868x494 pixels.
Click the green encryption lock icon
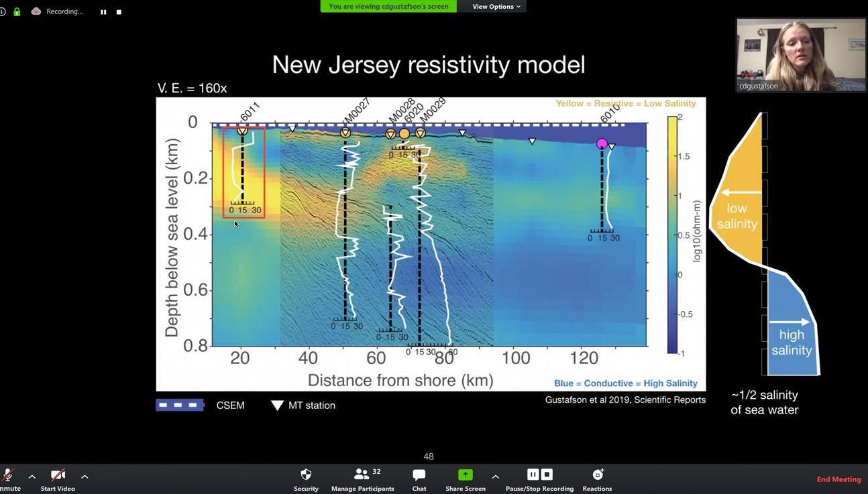tap(17, 12)
